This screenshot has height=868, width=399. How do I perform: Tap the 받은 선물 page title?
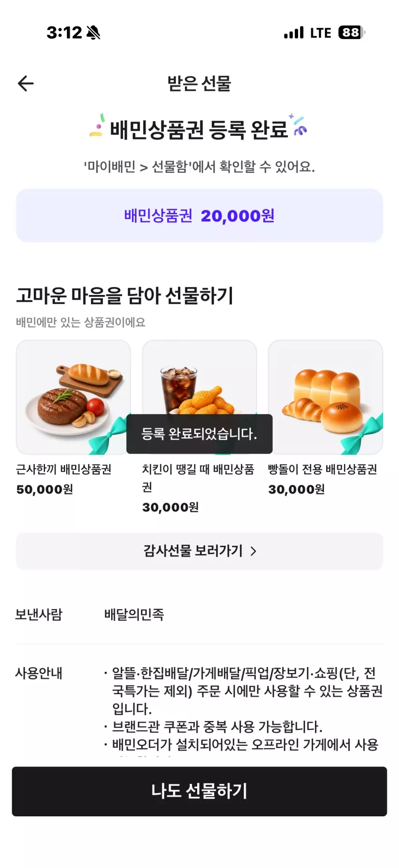pyautogui.click(x=199, y=84)
